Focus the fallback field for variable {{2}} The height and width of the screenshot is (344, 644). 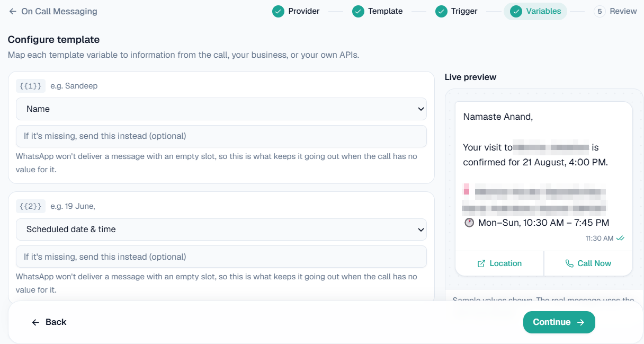221,257
